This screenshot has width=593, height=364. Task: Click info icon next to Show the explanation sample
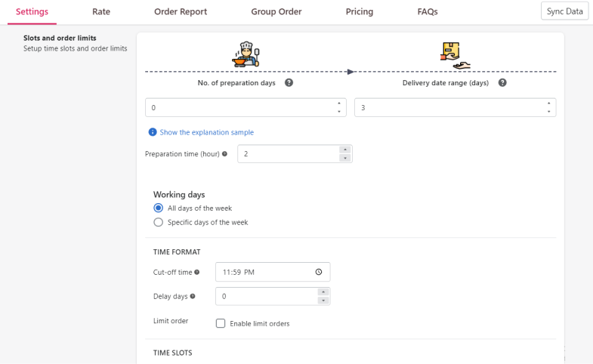coord(153,132)
